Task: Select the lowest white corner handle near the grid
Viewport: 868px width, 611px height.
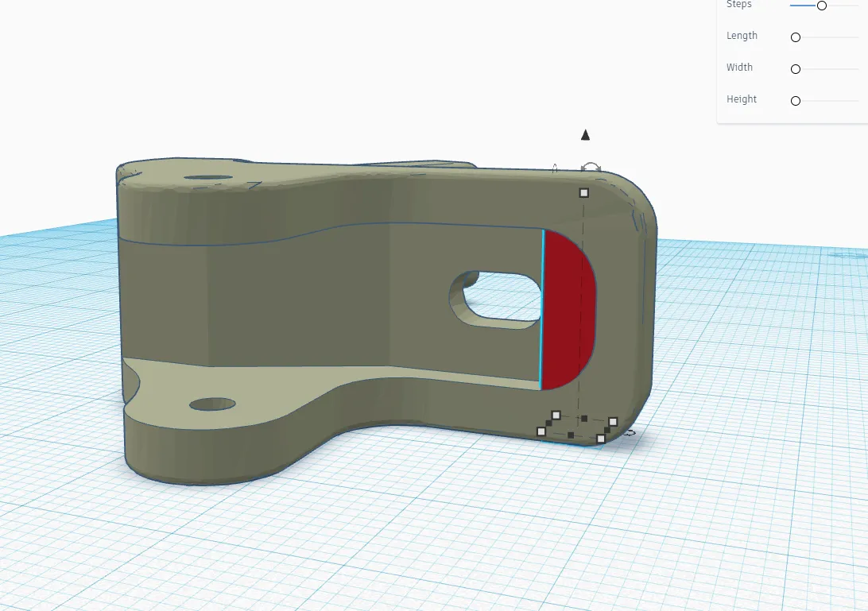Action: pos(600,439)
